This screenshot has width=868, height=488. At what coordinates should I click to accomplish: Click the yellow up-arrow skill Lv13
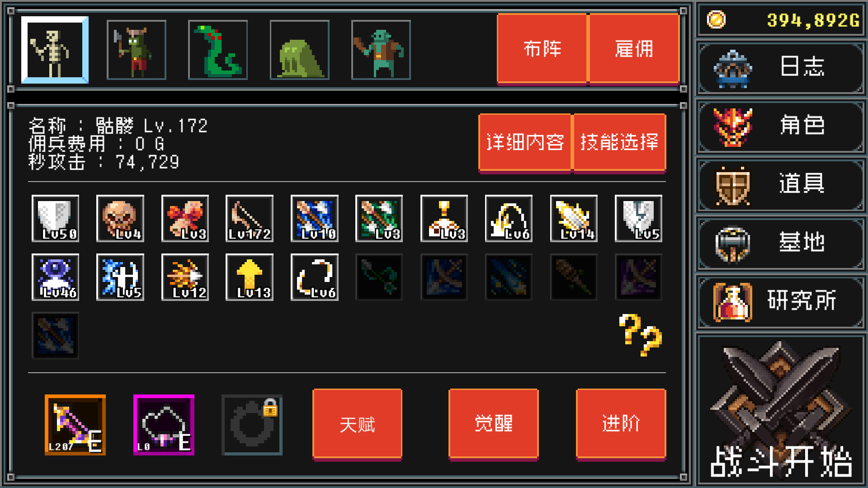click(250, 277)
